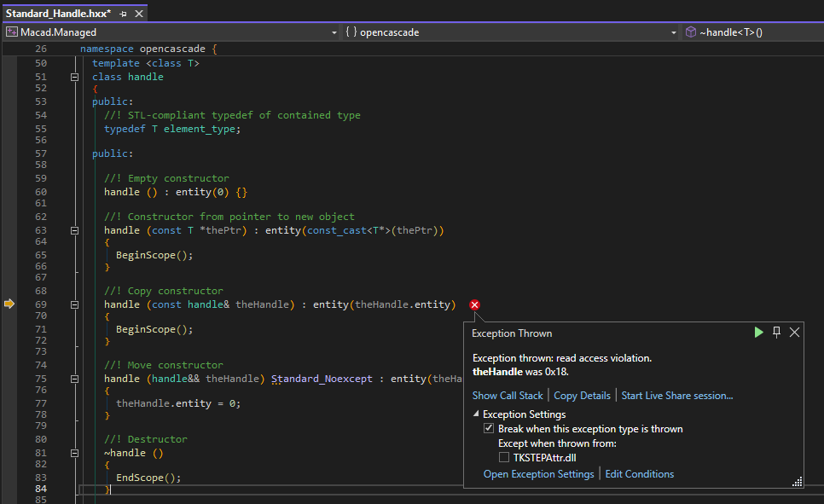Image resolution: width=824 pixels, height=504 pixels.
Task: Click the red exception error icon
Action: (x=475, y=304)
